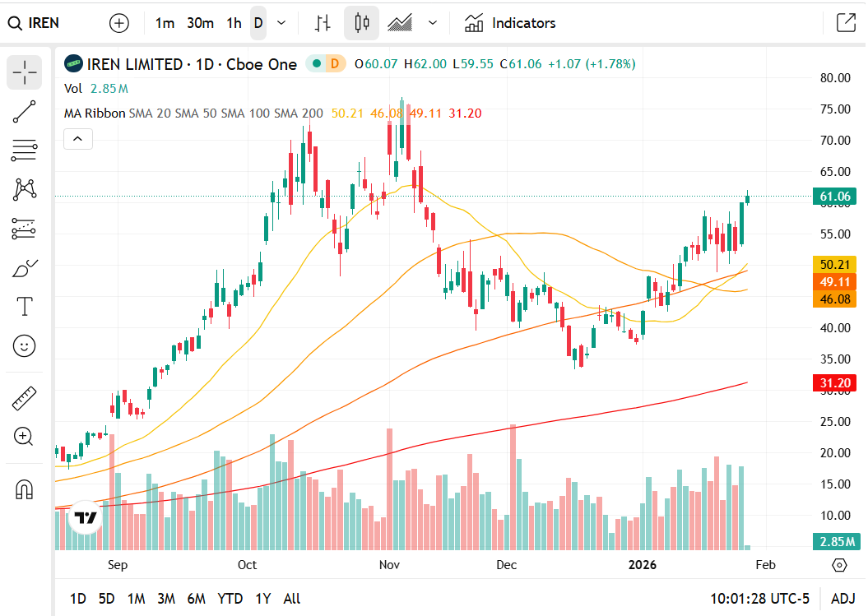Switch to the 30m timeframe
This screenshot has width=868, height=616.
pos(201,23)
